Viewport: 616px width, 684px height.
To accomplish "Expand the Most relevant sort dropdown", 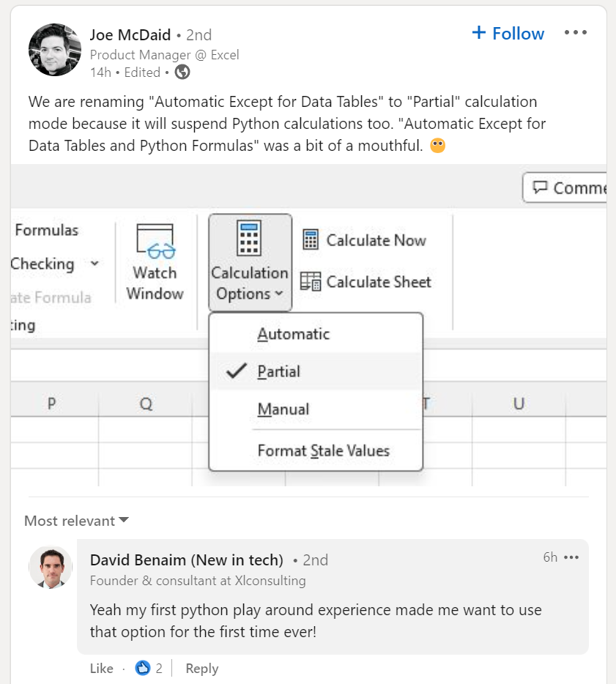I will 76,521.
